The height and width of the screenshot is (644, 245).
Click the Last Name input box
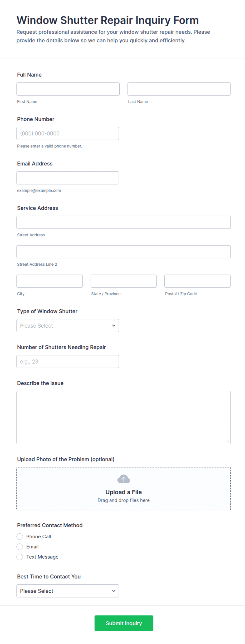[179, 89]
